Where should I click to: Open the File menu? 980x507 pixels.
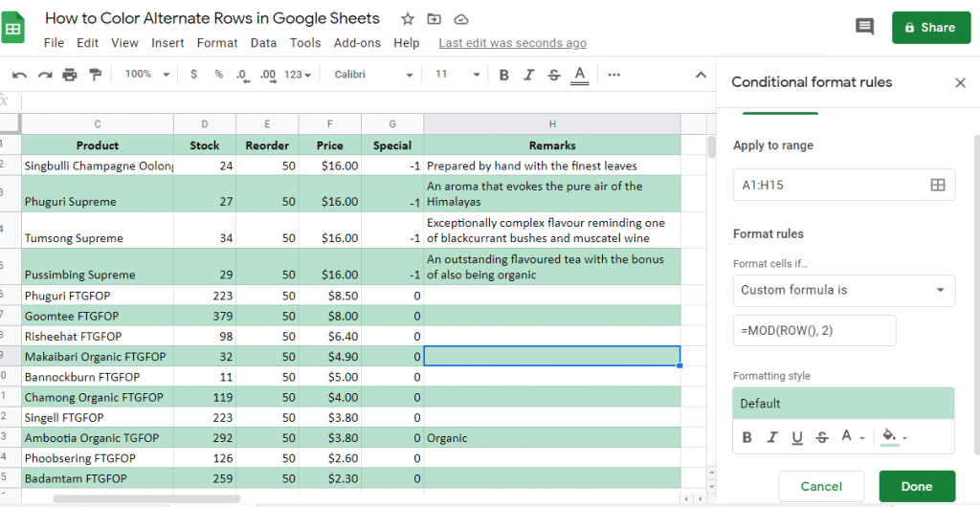coord(55,43)
